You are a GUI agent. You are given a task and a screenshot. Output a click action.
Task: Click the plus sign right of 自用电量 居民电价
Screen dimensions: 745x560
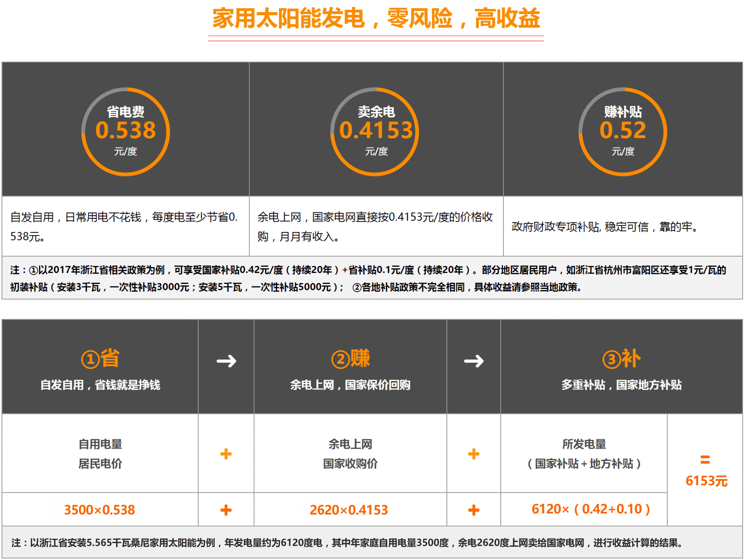point(226,454)
